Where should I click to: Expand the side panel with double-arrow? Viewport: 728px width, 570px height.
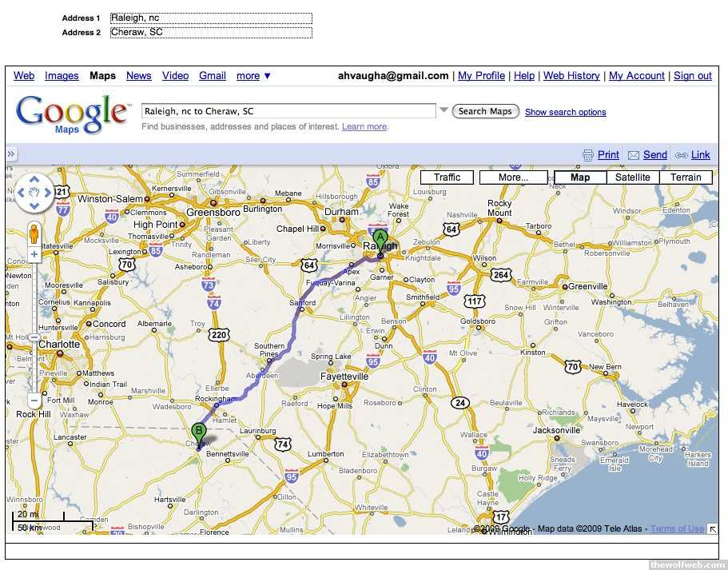point(11,154)
